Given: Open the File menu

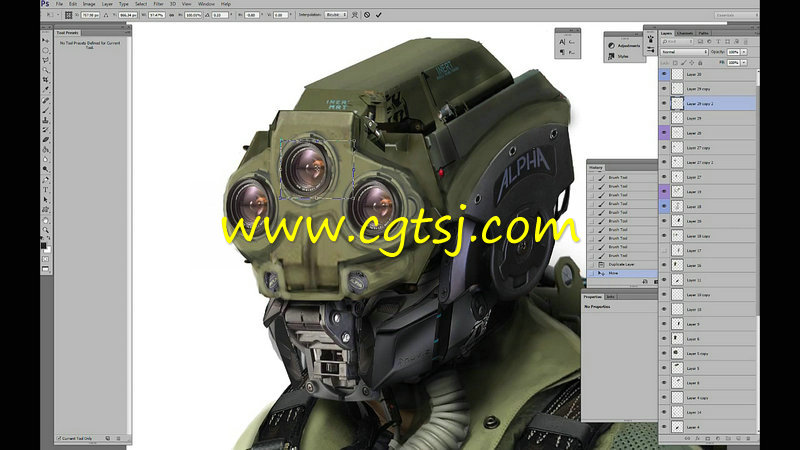Looking at the screenshot, I should coord(59,4).
